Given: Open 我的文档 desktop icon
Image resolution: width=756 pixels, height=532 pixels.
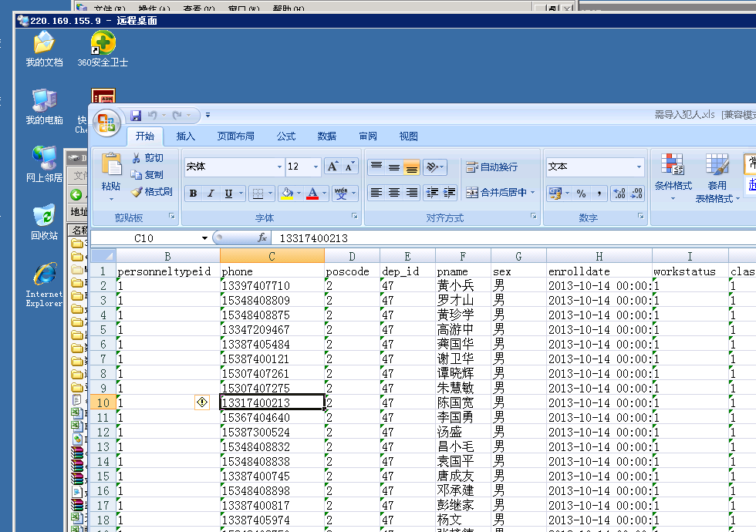Looking at the screenshot, I should point(44,49).
